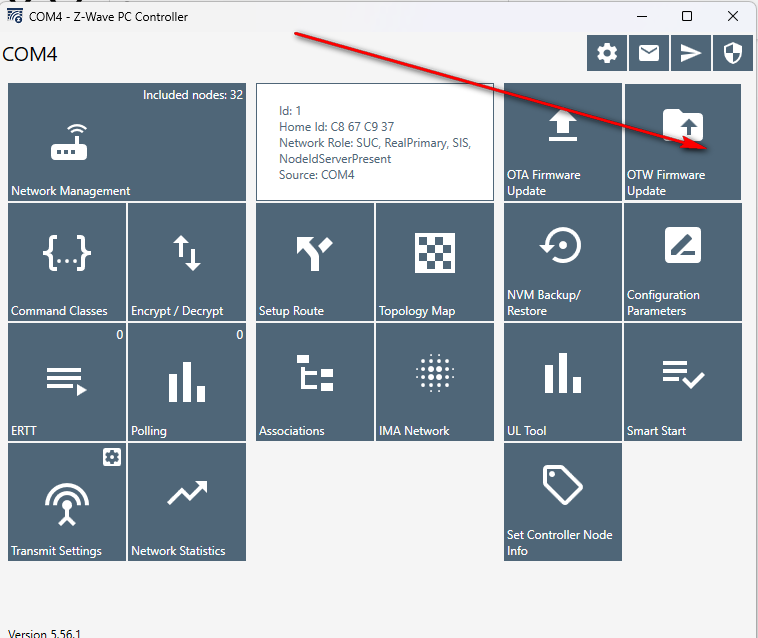
Task: Open the NVM Backup/Restore tile
Action: (563, 262)
